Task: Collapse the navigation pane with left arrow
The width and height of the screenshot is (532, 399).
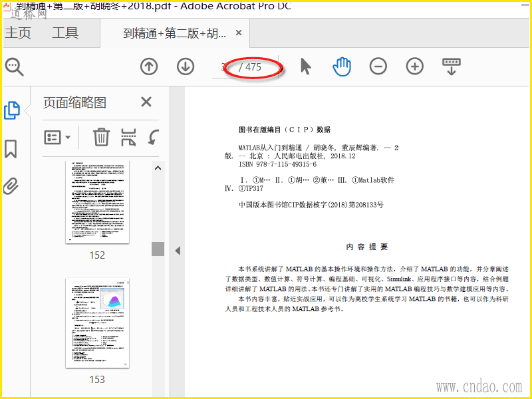Action: [x=178, y=251]
